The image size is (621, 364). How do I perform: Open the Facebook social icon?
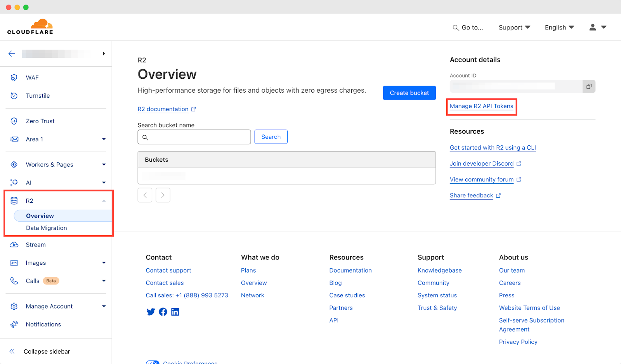(163, 312)
